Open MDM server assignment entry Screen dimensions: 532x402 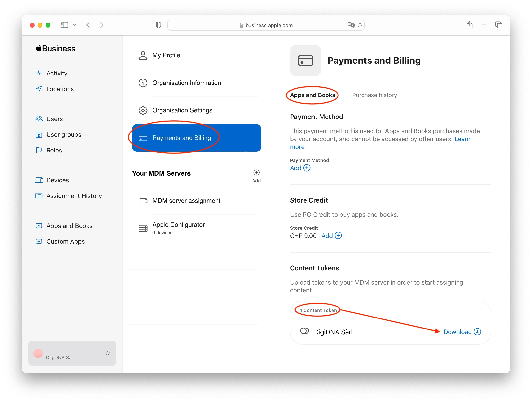(x=186, y=201)
